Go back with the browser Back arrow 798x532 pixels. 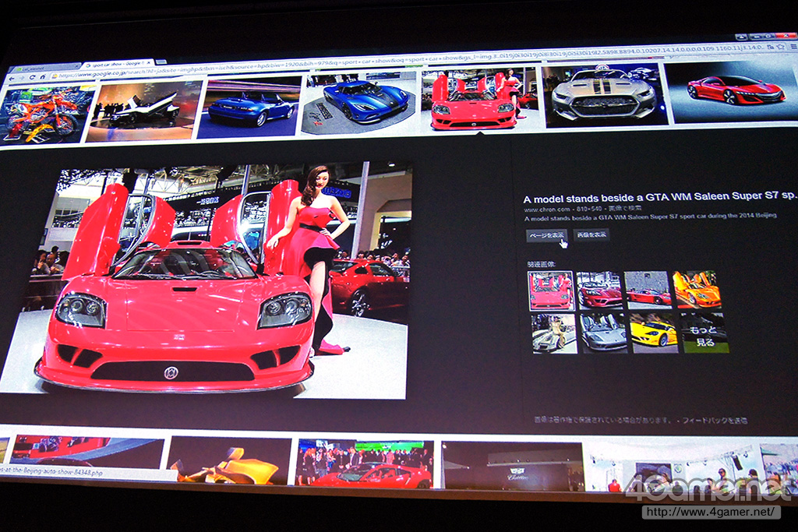click(x=11, y=79)
